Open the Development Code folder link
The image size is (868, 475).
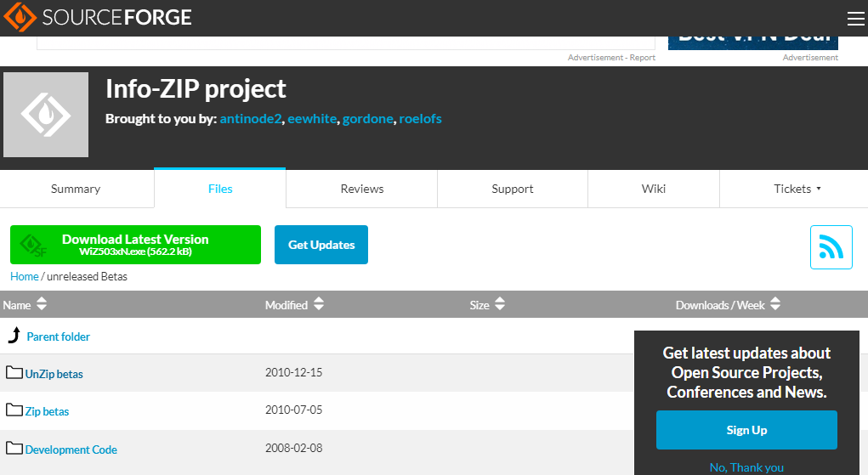click(71, 450)
